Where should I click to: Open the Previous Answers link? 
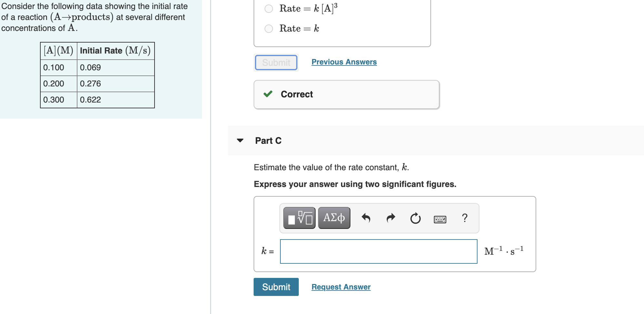pos(344,62)
